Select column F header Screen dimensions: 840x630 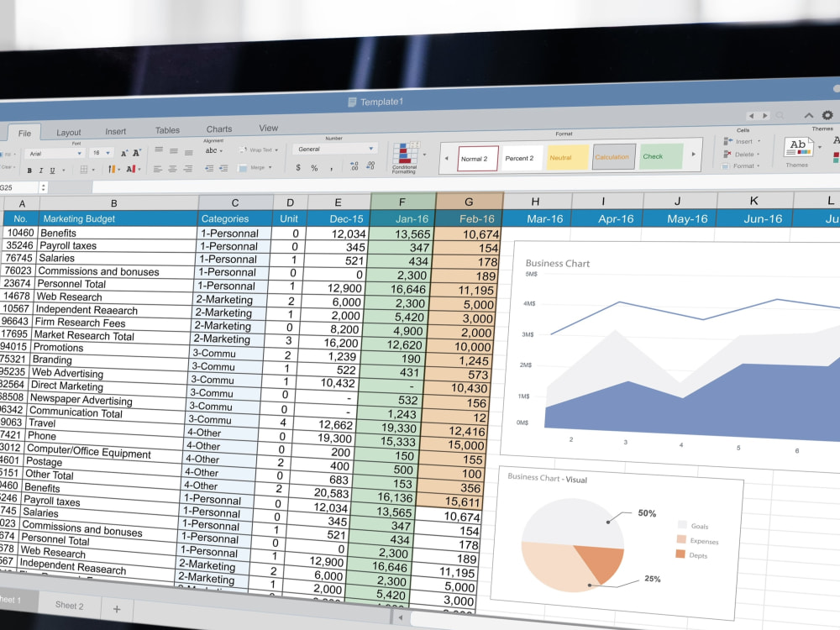tap(403, 202)
